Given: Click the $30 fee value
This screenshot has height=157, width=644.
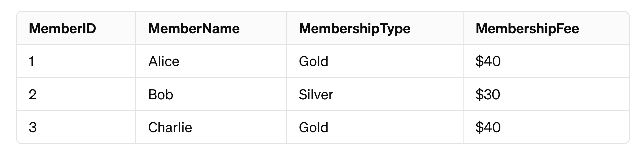Looking at the screenshot, I should click(488, 94).
